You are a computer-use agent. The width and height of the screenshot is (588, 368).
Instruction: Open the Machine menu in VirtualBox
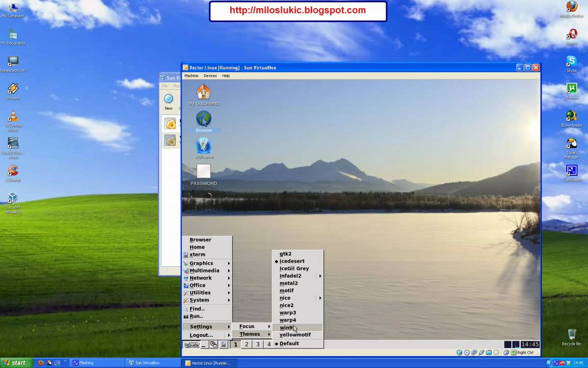click(x=191, y=76)
